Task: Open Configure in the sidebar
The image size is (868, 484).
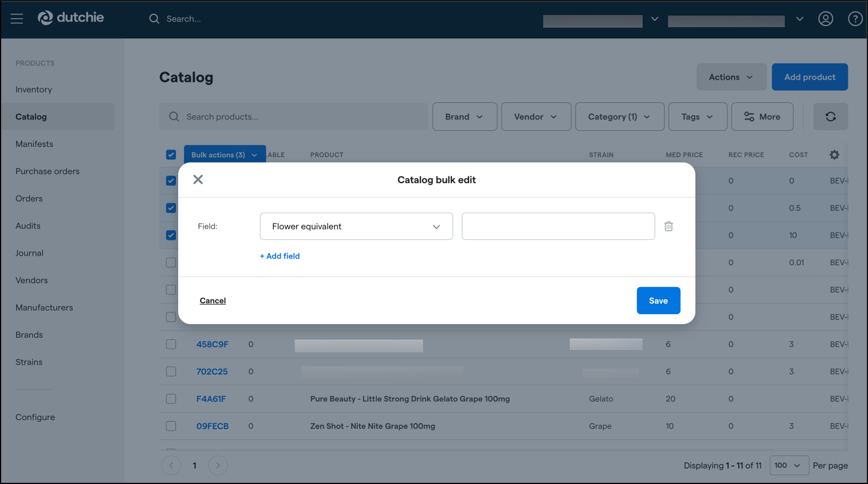Action: [35, 417]
